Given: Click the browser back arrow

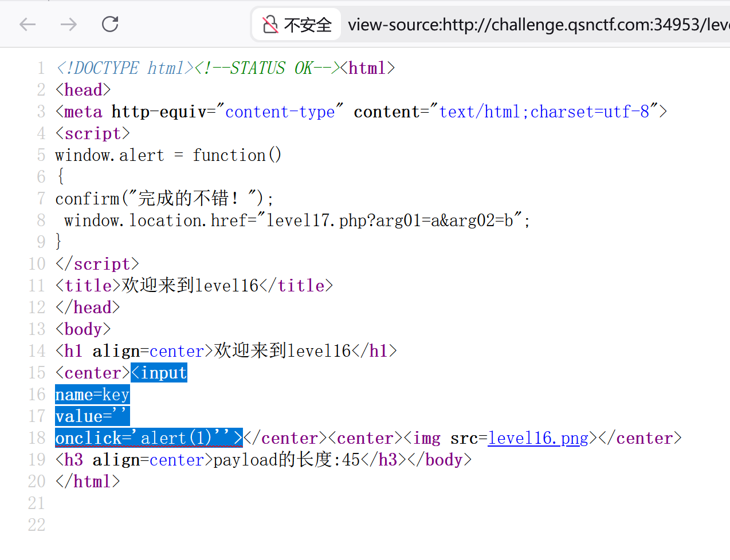Looking at the screenshot, I should pyautogui.click(x=28, y=24).
